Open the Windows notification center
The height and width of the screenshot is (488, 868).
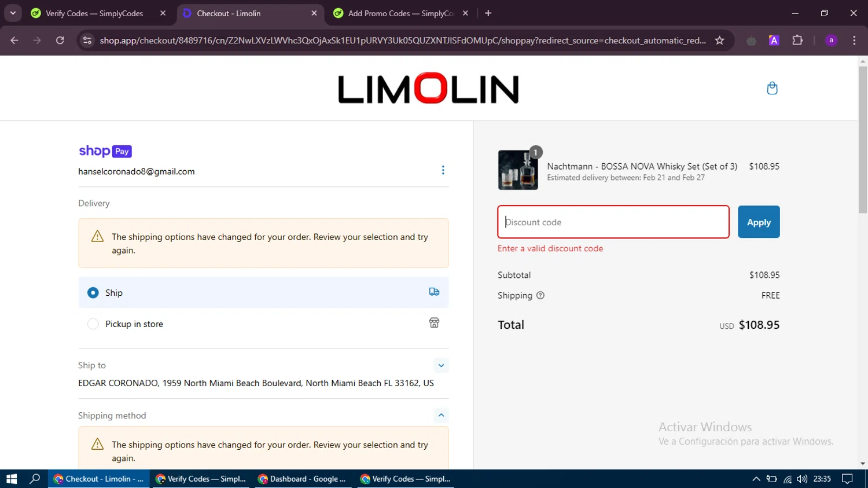pyautogui.click(x=847, y=479)
